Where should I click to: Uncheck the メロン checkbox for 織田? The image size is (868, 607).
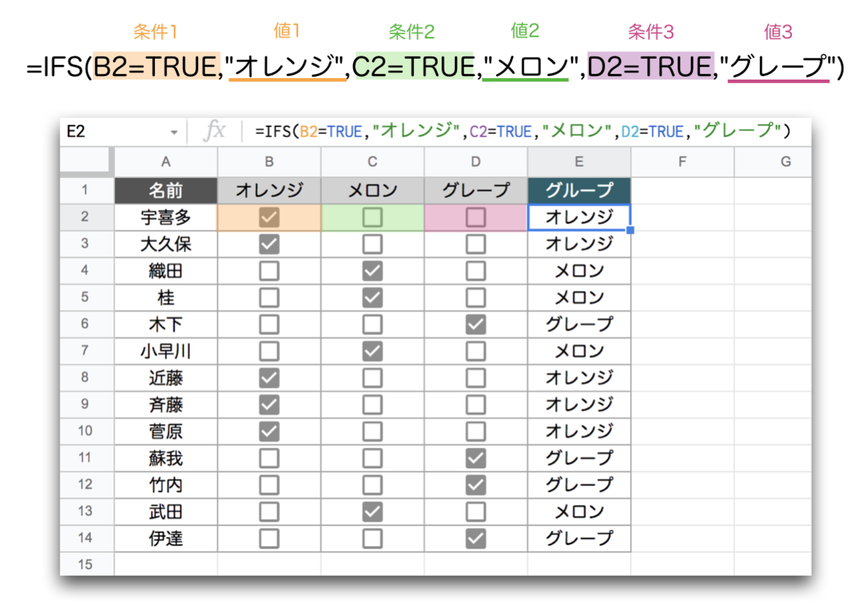373,271
